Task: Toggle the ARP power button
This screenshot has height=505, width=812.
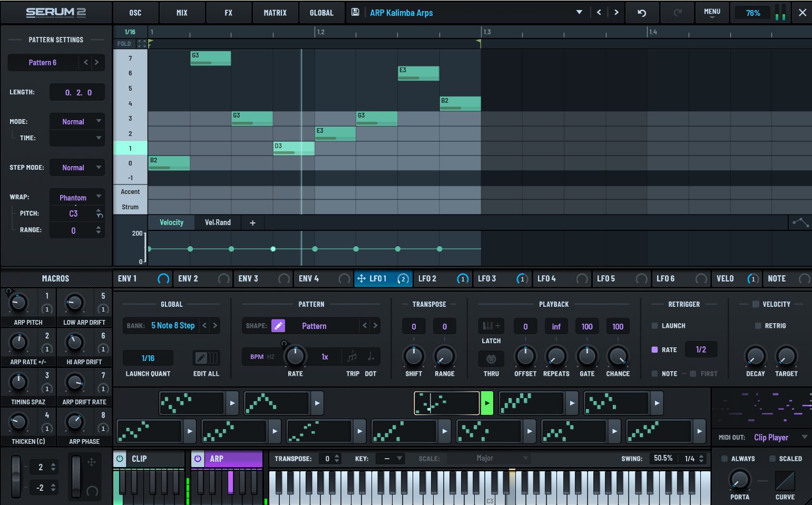Action: pyautogui.click(x=197, y=459)
